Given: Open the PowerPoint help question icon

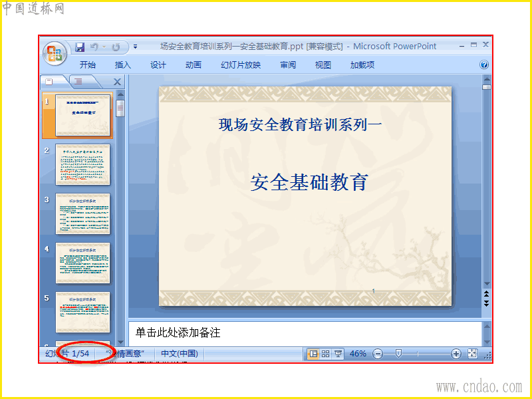Looking at the screenshot, I should [x=484, y=65].
